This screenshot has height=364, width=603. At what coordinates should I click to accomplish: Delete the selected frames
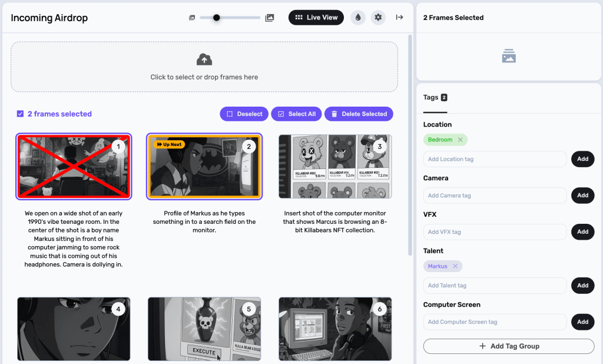(x=359, y=114)
